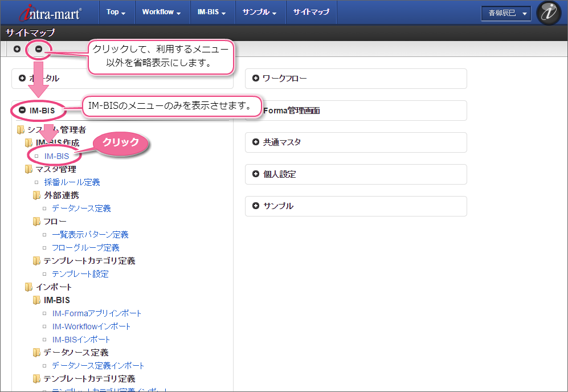Click the サイトマップ page title
This screenshot has width=568, height=392.
(x=30, y=32)
